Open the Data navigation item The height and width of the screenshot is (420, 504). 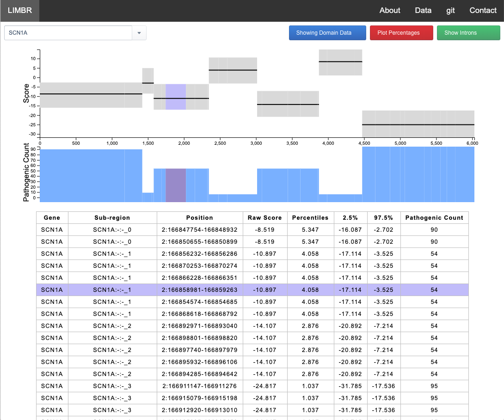click(x=423, y=11)
